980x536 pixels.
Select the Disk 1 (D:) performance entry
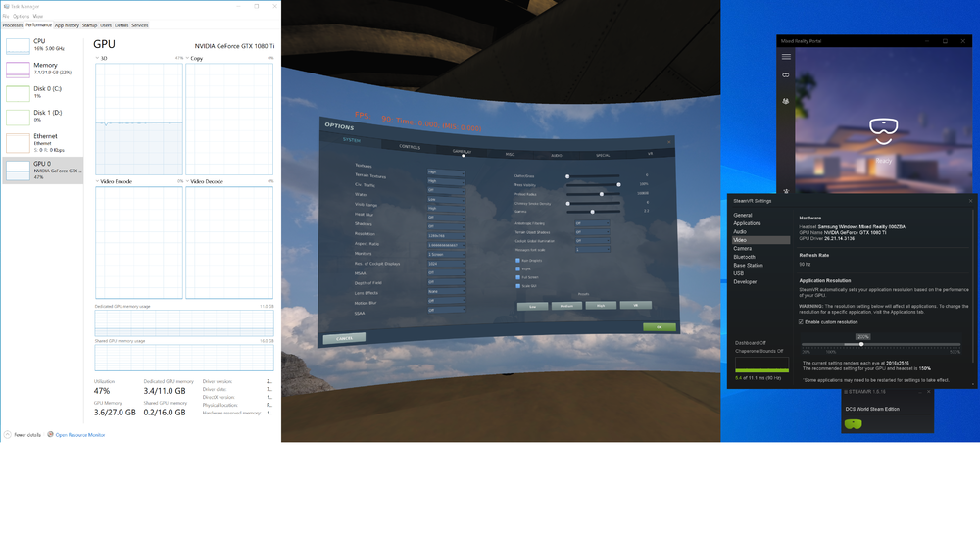pos(42,117)
